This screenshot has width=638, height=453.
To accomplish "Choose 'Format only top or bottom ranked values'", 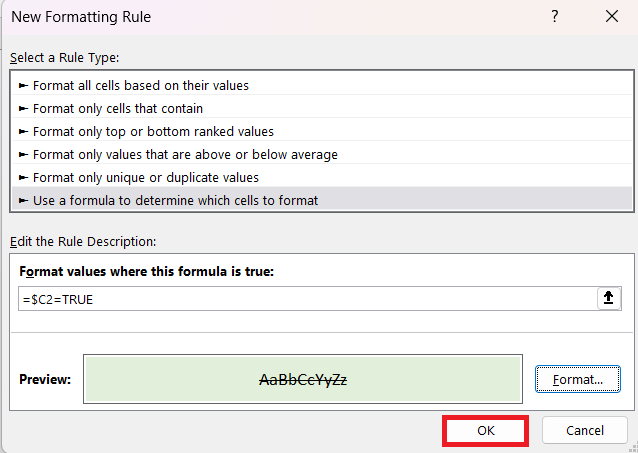I will tap(322, 131).
